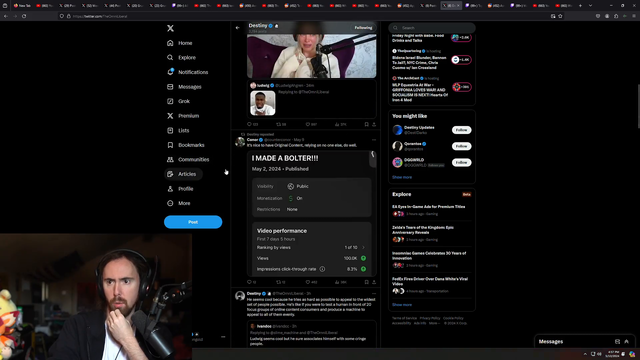Click the blue Post button
640x360 pixels.
(x=193, y=222)
